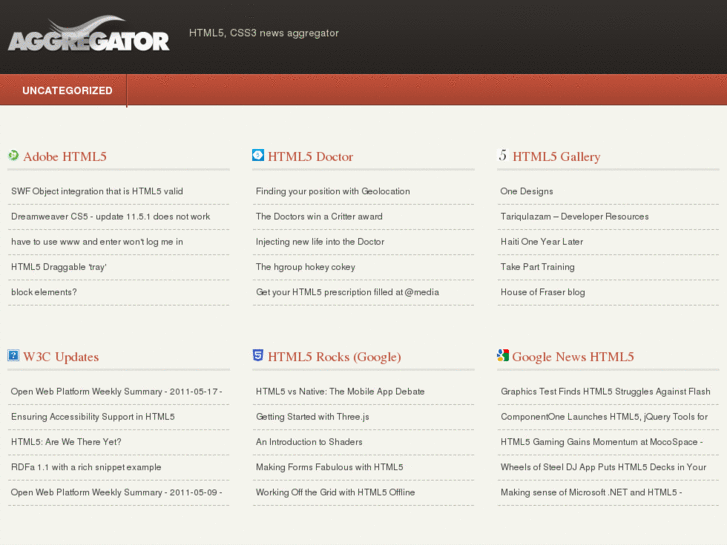The image size is (727, 545).
Task: Click the HTML5 Rocks shield favicon
Action: click(258, 355)
